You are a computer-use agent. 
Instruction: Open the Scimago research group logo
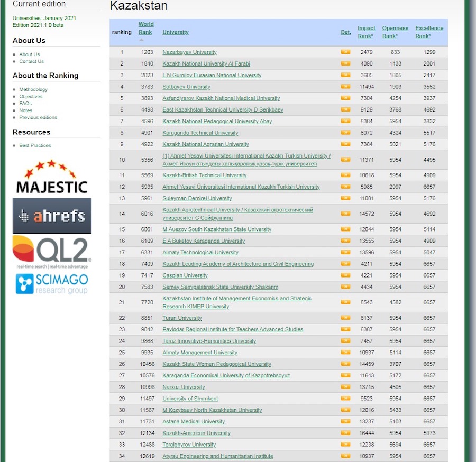(52, 284)
